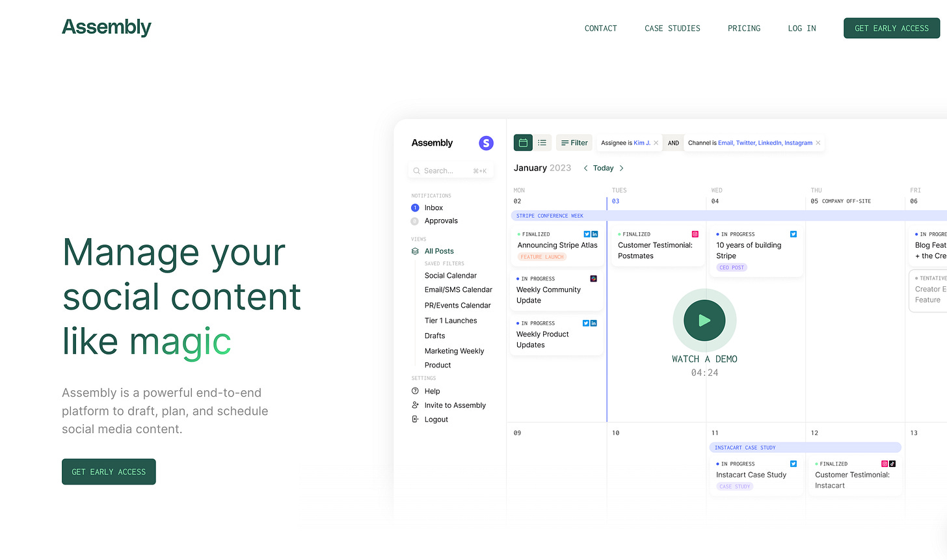Image resolution: width=947 pixels, height=560 pixels.
Task: Open the Weekly Product Updates post
Action: click(x=557, y=334)
